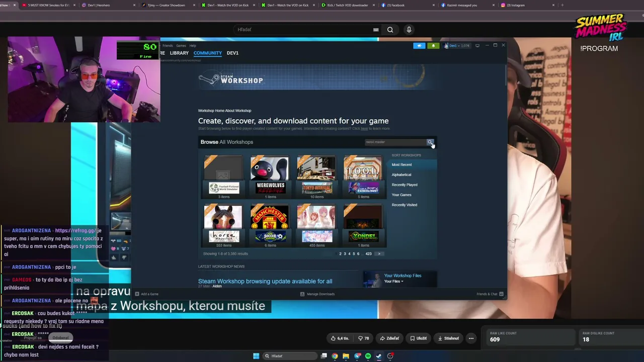Switch to Steam COMMUNITY tab
This screenshot has width=644, height=362.
(x=207, y=53)
